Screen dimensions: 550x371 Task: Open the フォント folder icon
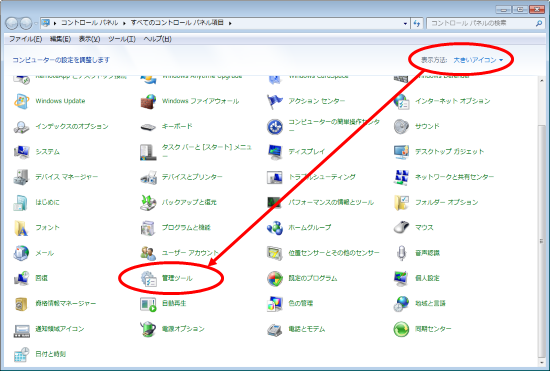tap(21, 228)
